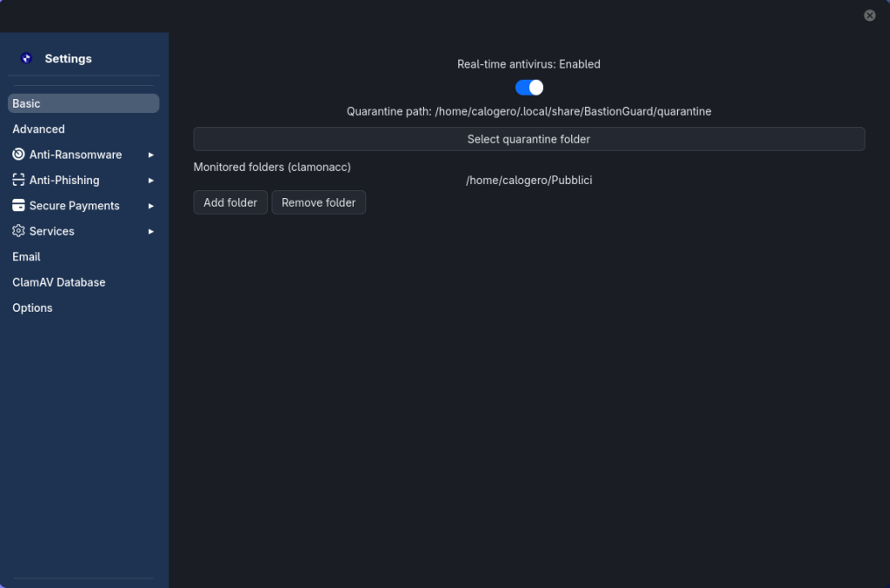This screenshot has width=890, height=588.
Task: Click the Quarantine path text
Action: [x=529, y=111]
